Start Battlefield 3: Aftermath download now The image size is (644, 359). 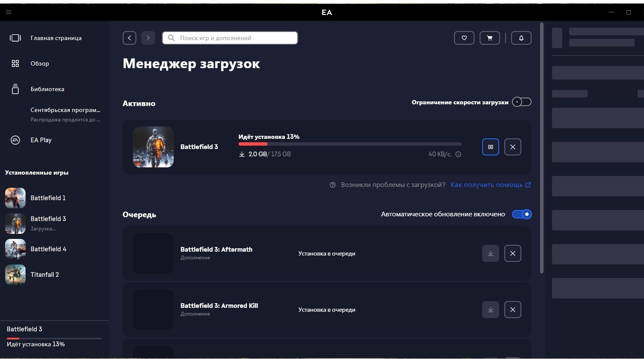pos(491,253)
